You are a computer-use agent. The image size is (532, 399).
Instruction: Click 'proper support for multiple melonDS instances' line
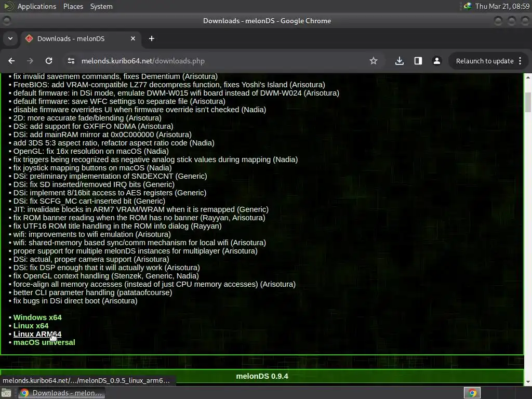[136, 251]
